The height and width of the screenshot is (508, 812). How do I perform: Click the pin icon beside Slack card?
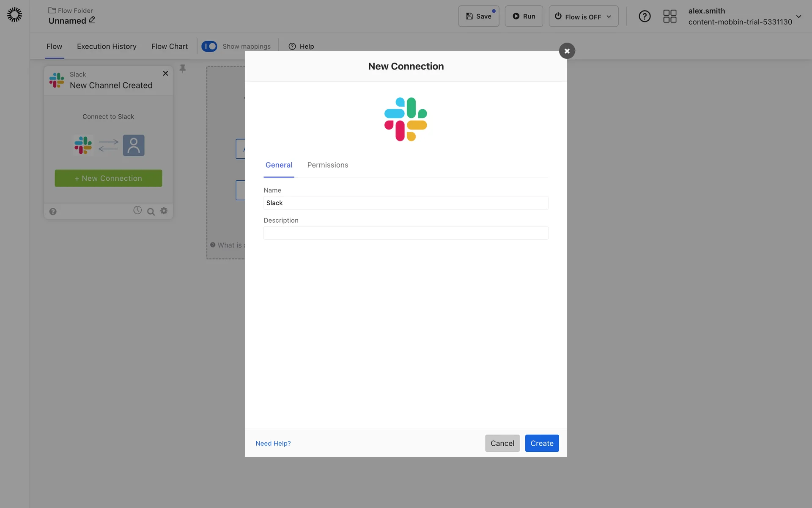click(183, 69)
